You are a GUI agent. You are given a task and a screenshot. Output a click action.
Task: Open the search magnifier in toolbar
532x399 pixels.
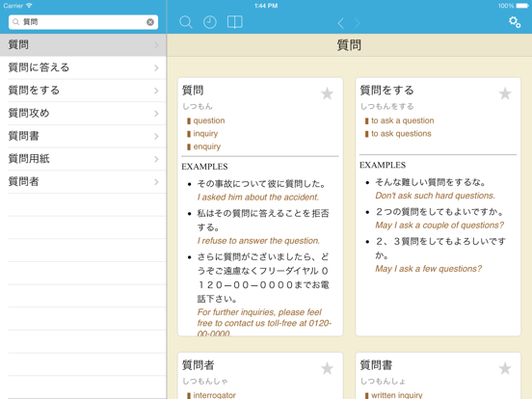[x=186, y=22]
